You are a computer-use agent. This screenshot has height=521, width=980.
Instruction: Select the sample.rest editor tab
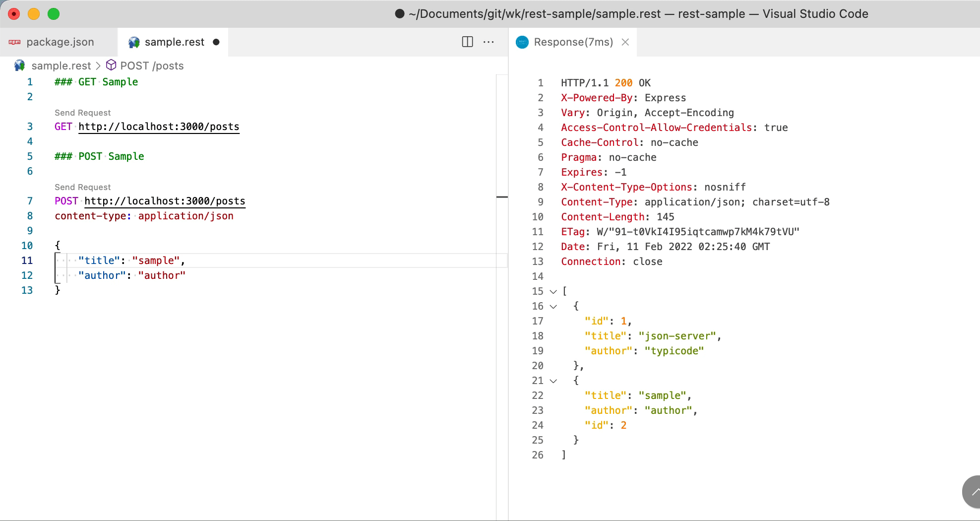tap(173, 42)
